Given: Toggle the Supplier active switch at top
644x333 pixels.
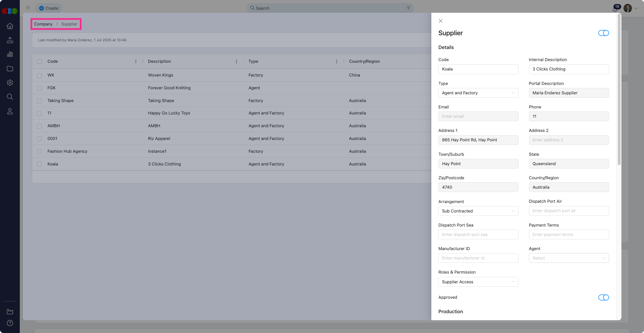Looking at the screenshot, I should [x=603, y=33].
